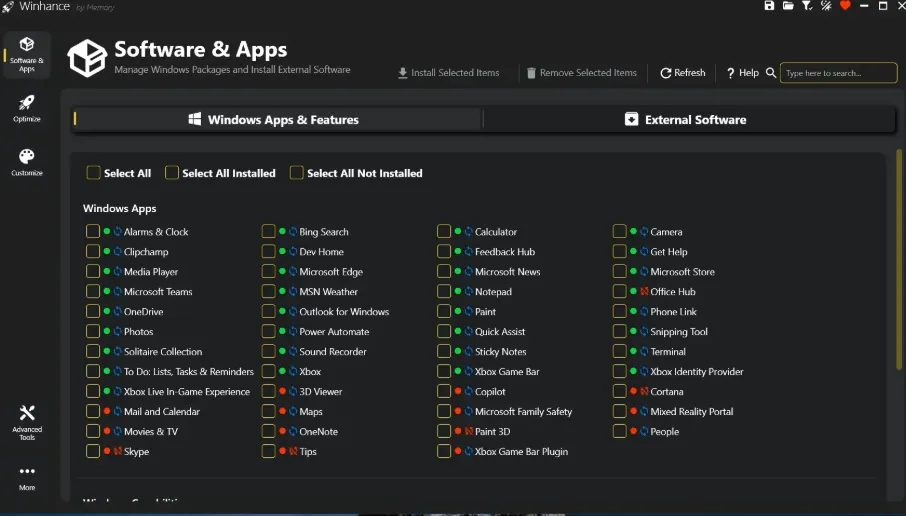Open the import configuration folder icon

click(x=788, y=6)
